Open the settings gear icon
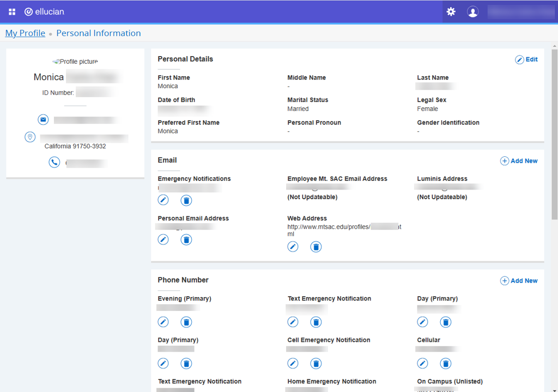This screenshot has height=392, width=558. click(x=451, y=11)
